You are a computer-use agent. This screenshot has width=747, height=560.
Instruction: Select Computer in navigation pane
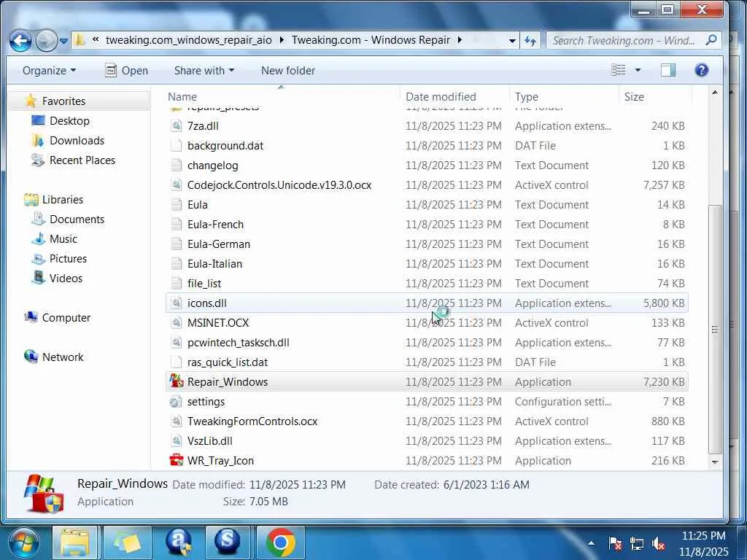point(66,318)
